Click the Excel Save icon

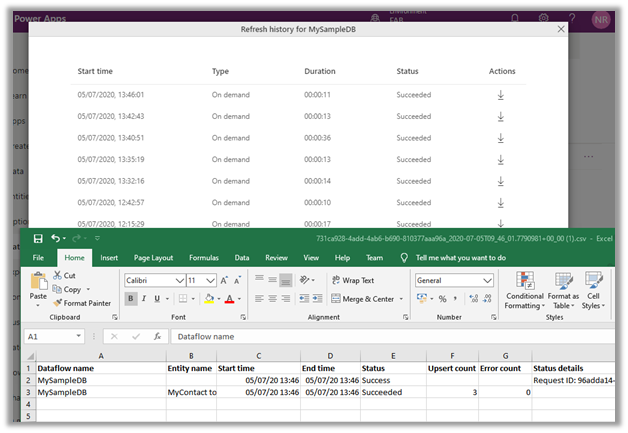coord(38,239)
